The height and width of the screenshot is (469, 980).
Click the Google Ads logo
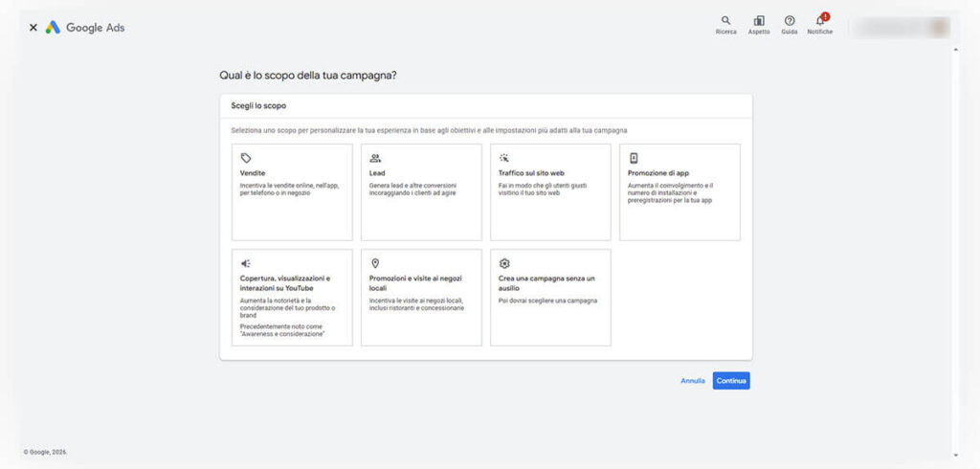(85, 28)
